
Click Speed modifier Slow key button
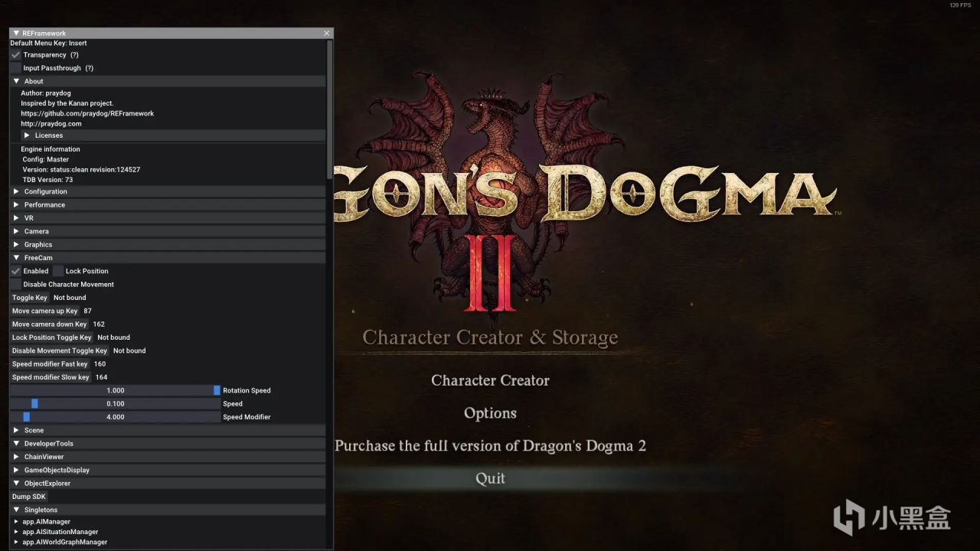[51, 377]
